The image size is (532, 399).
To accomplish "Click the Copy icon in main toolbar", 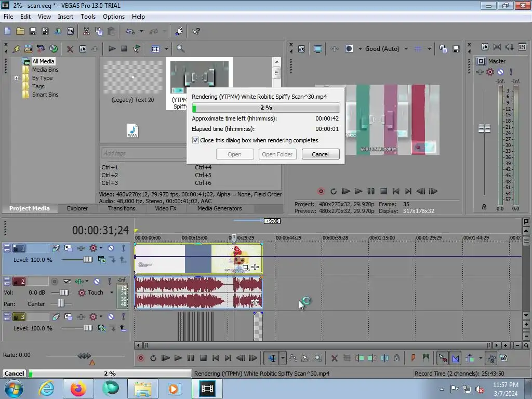I will 99,31.
